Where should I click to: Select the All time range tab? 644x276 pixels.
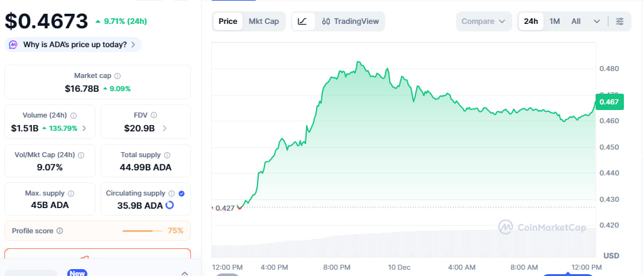(x=576, y=21)
